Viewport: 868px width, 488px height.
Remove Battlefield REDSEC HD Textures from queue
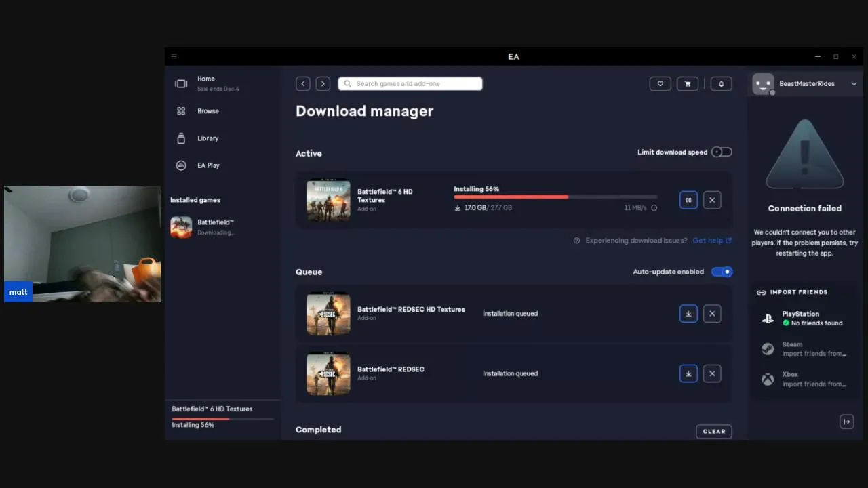coord(712,314)
